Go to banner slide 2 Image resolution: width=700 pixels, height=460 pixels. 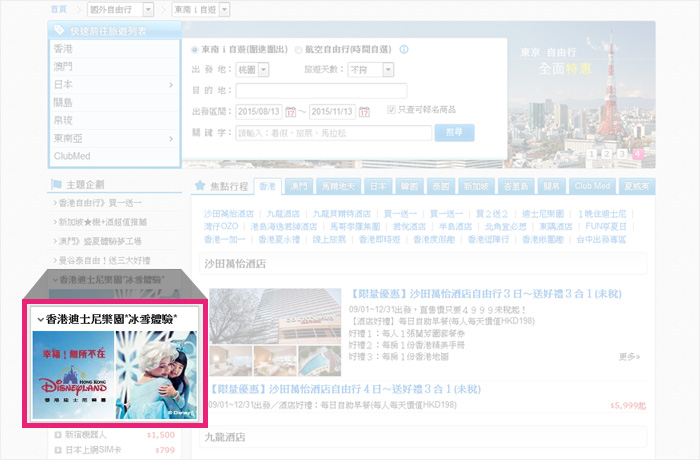tap(606, 154)
